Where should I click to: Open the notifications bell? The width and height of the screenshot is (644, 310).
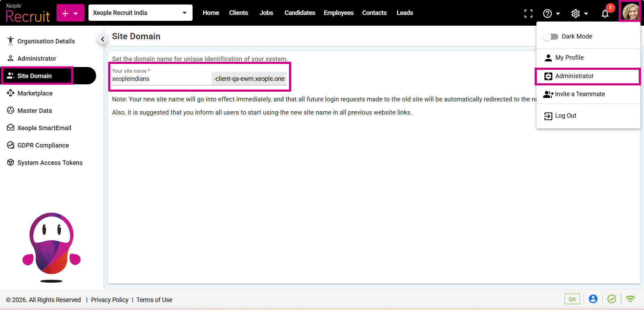605,14
